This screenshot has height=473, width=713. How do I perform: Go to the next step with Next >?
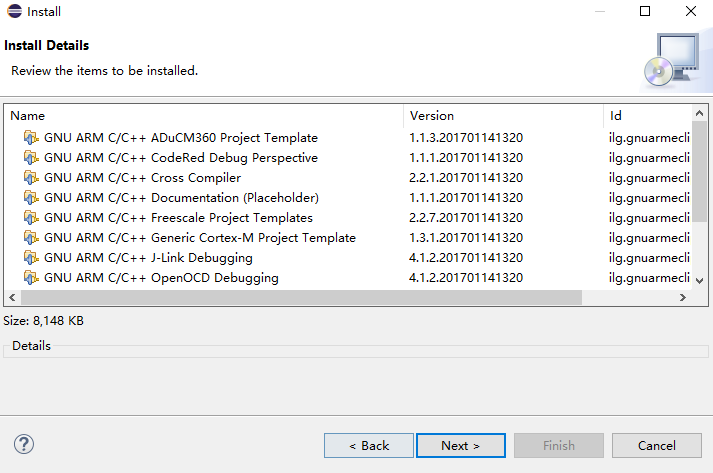click(461, 445)
